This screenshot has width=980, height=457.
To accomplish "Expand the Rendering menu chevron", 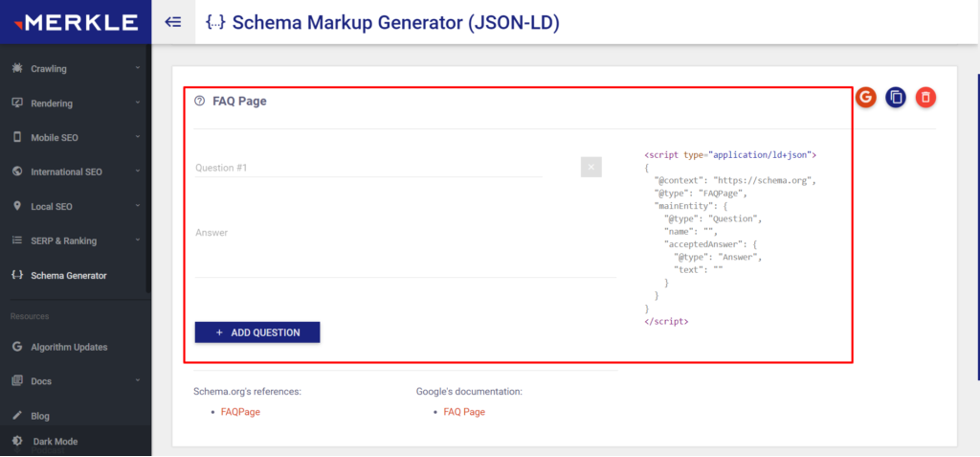I will (x=138, y=102).
